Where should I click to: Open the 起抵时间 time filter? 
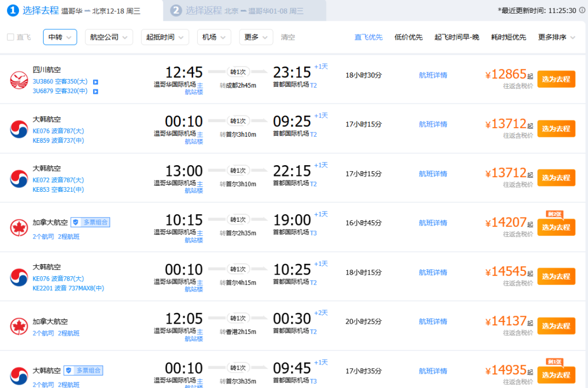164,37
